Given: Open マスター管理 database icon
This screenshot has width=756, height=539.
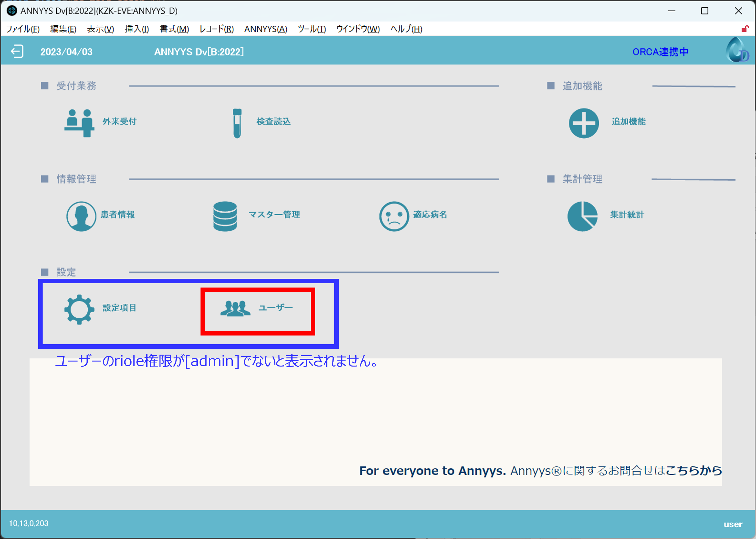Looking at the screenshot, I should pyautogui.click(x=225, y=216).
